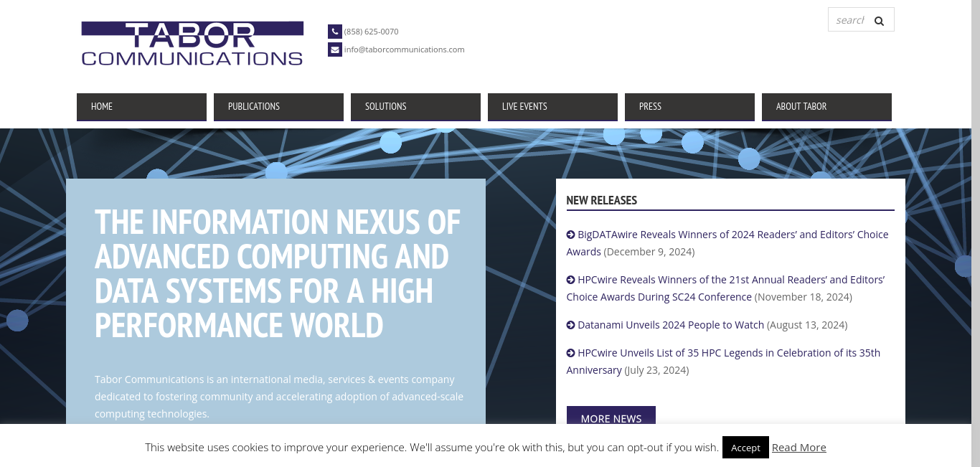980x467 pixels.
Task: Click the arrow icon before HPCwire 21st Annual release
Action: (570, 280)
